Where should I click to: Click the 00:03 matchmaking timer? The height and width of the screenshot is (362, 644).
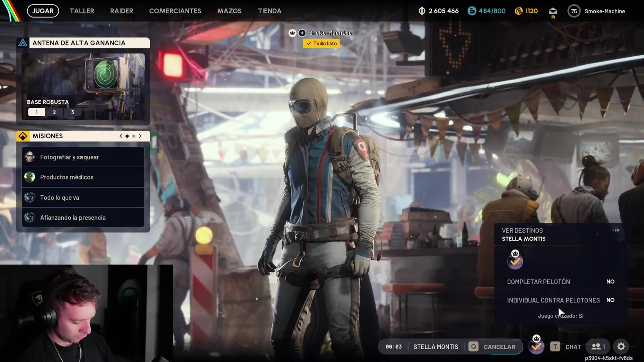pyautogui.click(x=394, y=347)
